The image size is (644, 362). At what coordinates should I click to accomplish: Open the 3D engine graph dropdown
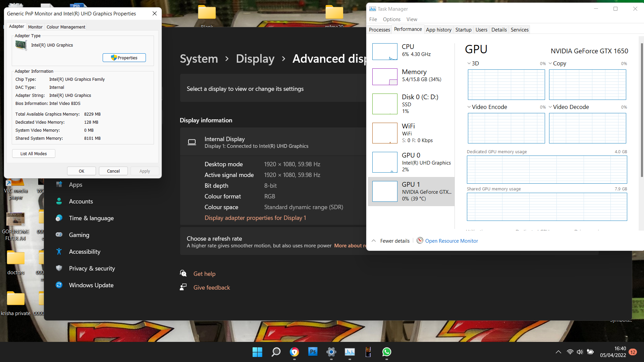pyautogui.click(x=469, y=63)
